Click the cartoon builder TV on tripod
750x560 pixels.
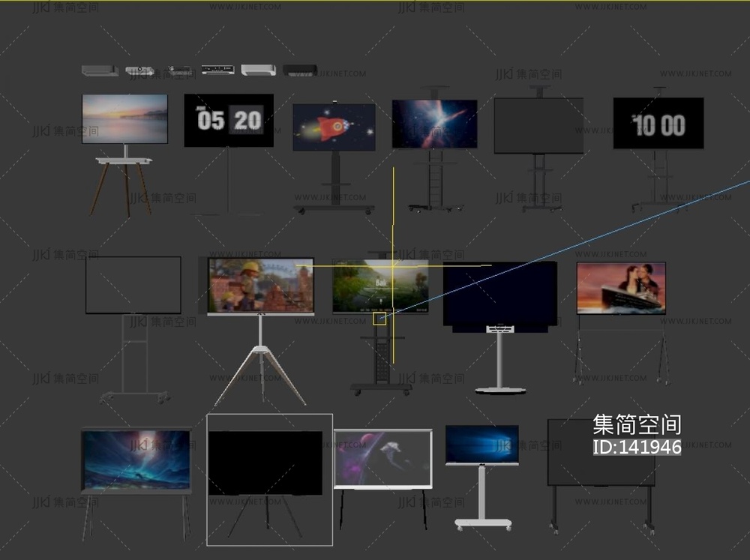click(x=260, y=286)
